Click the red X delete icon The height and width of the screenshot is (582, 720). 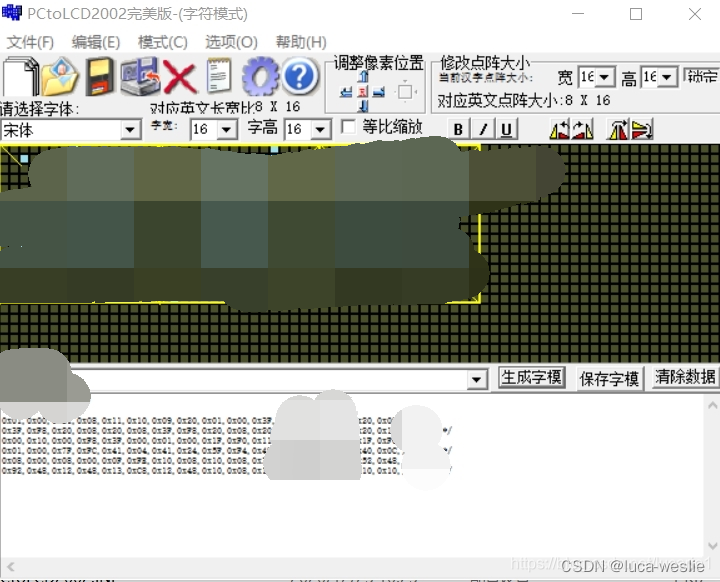pyautogui.click(x=180, y=77)
